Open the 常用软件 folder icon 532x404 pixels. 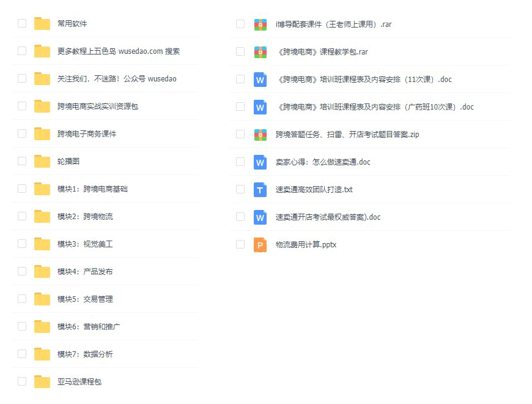tap(42, 23)
